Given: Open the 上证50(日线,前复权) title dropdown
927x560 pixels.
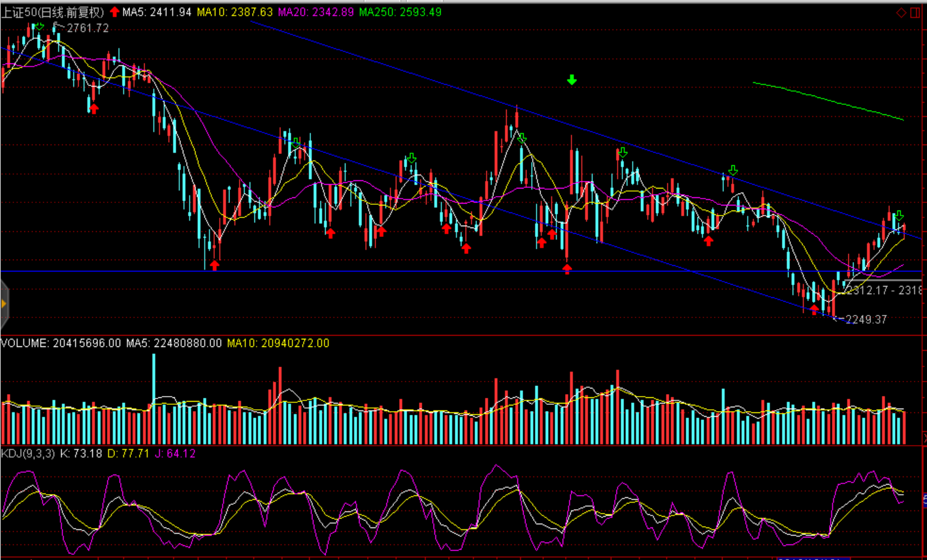Looking at the screenshot, I should 52,12.
